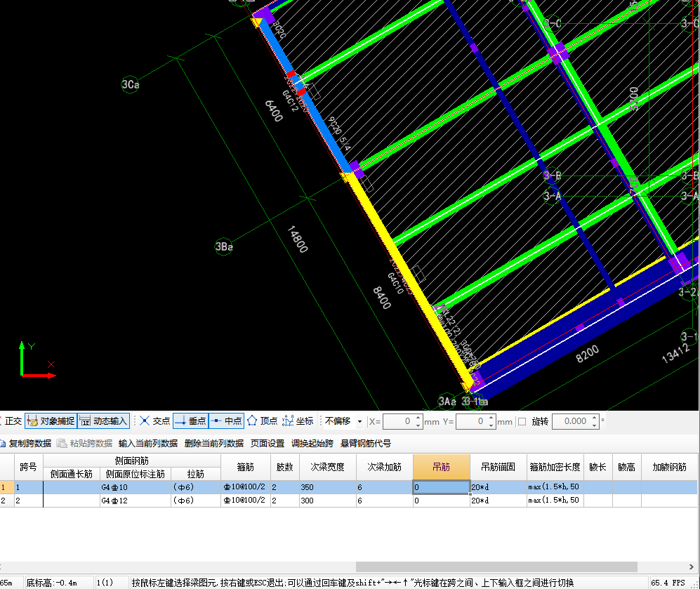
Task: Decrease X value with down stepper
Action: (418, 425)
